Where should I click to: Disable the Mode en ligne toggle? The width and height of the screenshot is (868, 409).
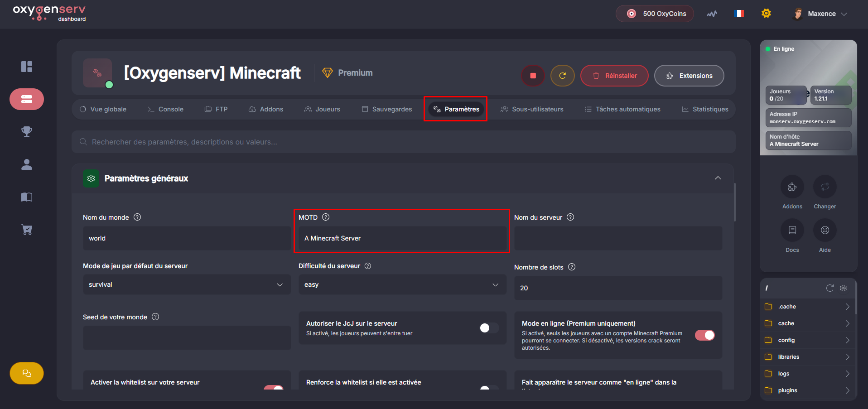click(x=704, y=335)
